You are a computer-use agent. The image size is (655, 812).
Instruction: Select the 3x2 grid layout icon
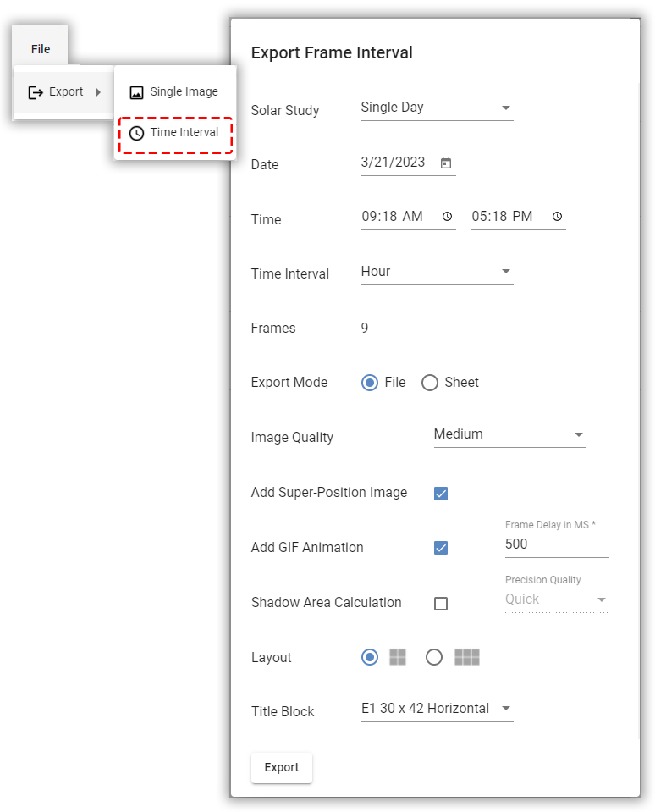(467, 657)
